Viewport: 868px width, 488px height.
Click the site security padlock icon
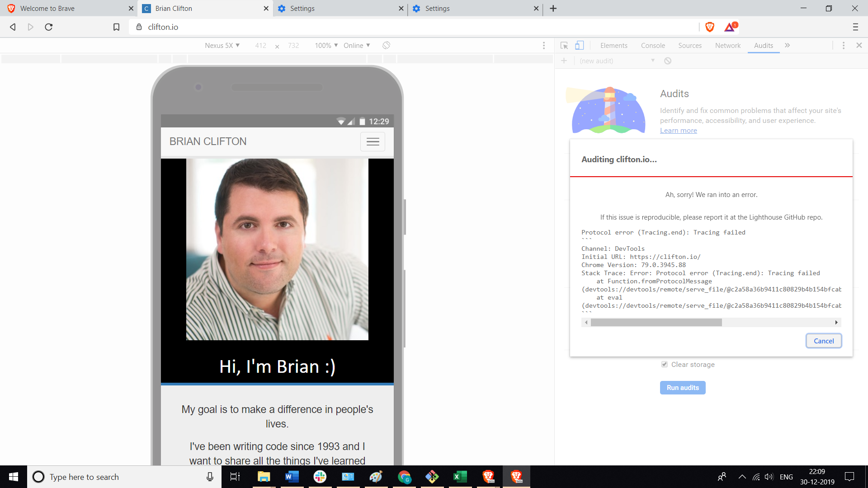click(x=139, y=27)
